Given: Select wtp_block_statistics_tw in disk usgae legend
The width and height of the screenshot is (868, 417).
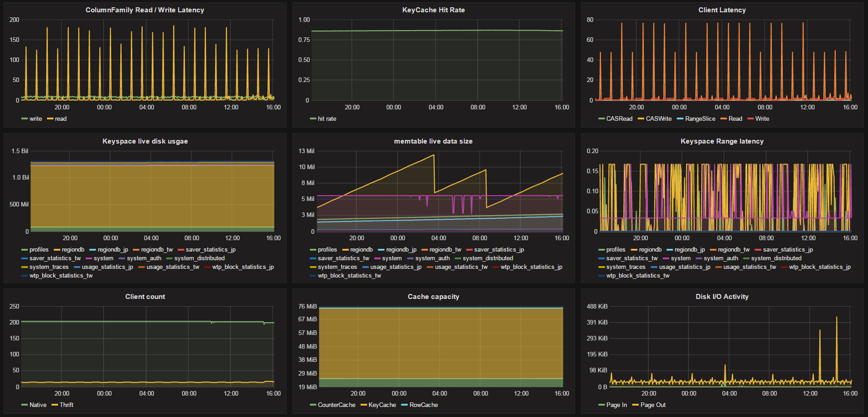Looking at the screenshot, I should point(61,276).
